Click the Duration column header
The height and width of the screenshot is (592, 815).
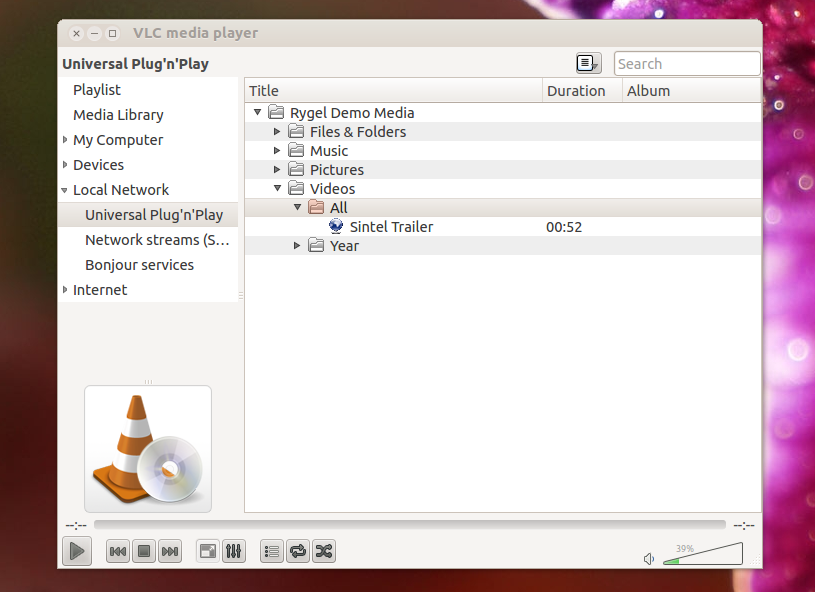(576, 91)
